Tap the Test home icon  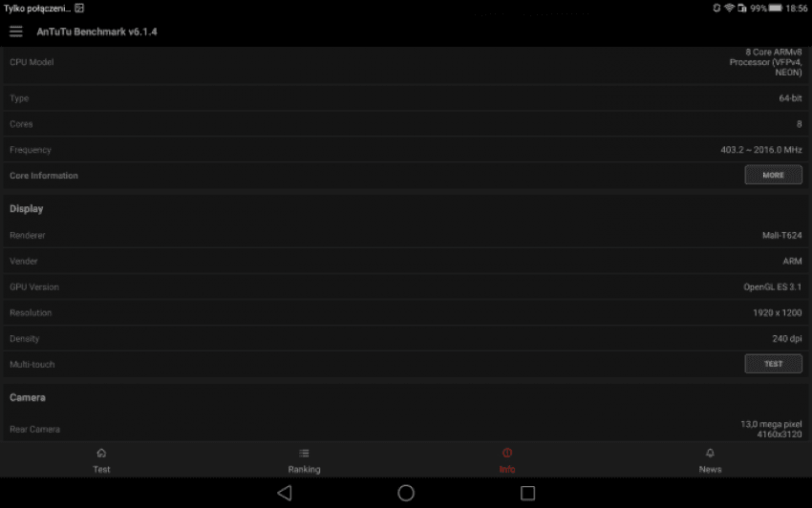[101, 454]
